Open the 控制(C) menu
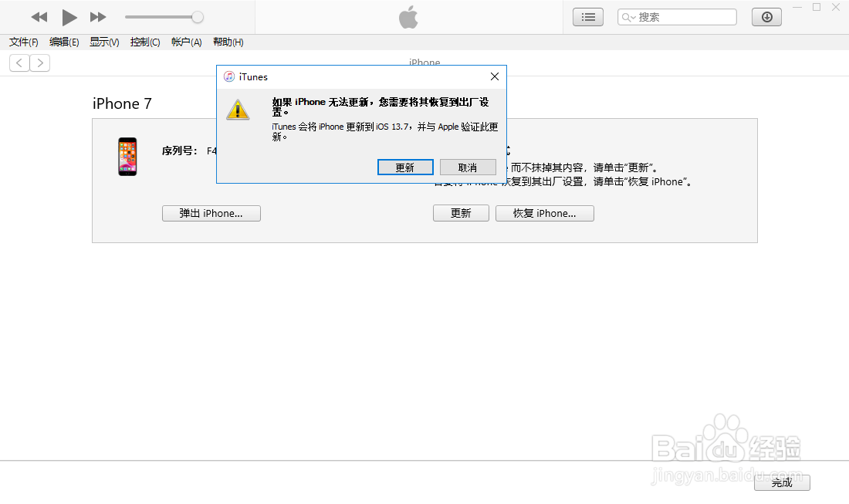Screen dimensions: 849x504 145,42
